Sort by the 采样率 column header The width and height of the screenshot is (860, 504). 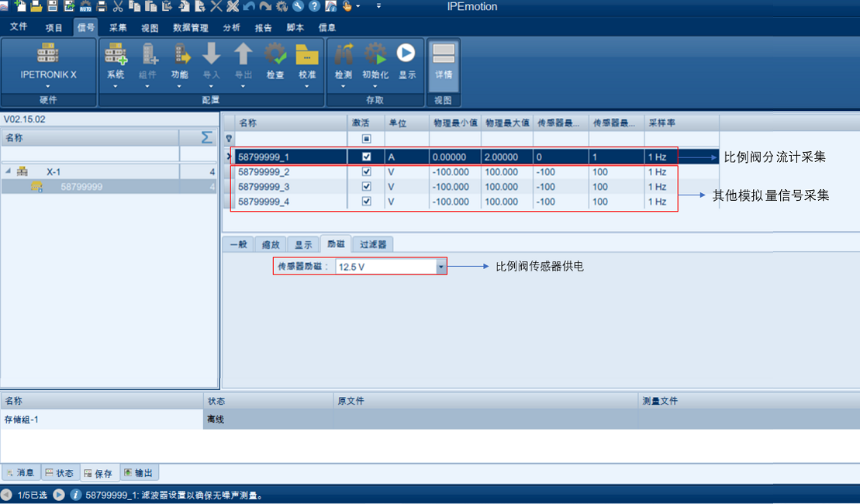[681, 123]
